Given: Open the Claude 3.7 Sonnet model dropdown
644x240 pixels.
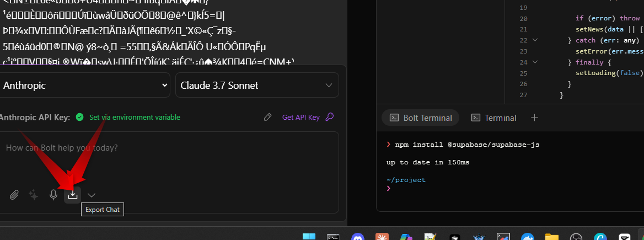Looking at the screenshot, I should pyautogui.click(x=257, y=85).
